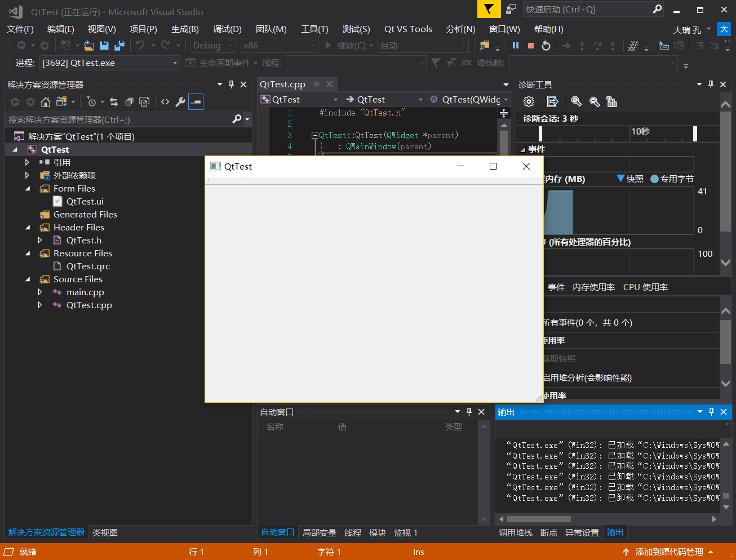736x560 pixels.
Task: Click the Collapse All icon in Solution Explorer
Action: coord(128,101)
